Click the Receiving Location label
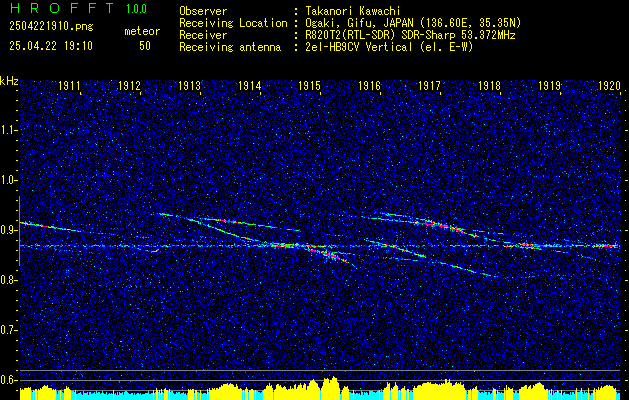Viewport: 629px width, 400px height. (x=233, y=23)
